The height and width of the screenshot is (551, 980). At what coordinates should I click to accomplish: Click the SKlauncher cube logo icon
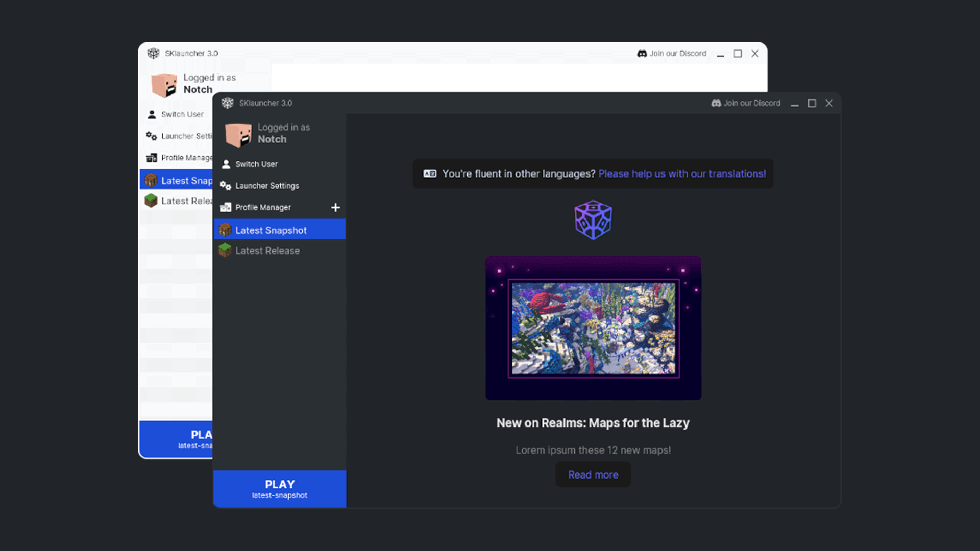click(227, 103)
